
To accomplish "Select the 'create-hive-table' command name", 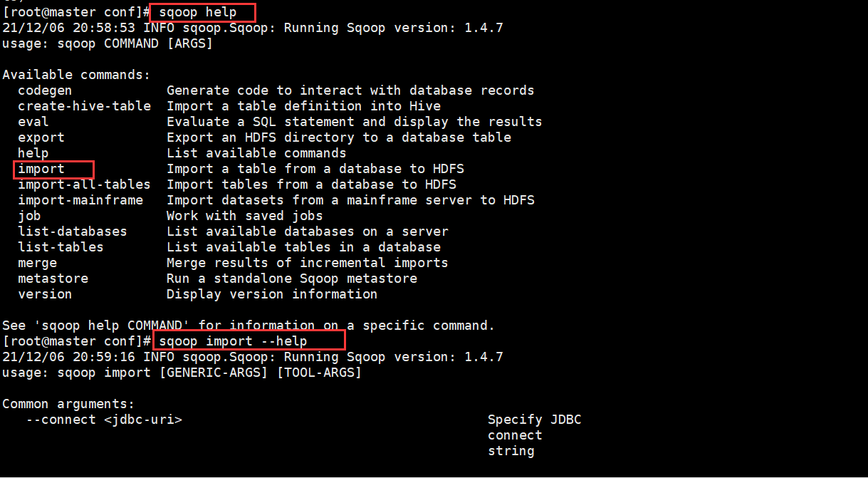I will click(x=84, y=106).
